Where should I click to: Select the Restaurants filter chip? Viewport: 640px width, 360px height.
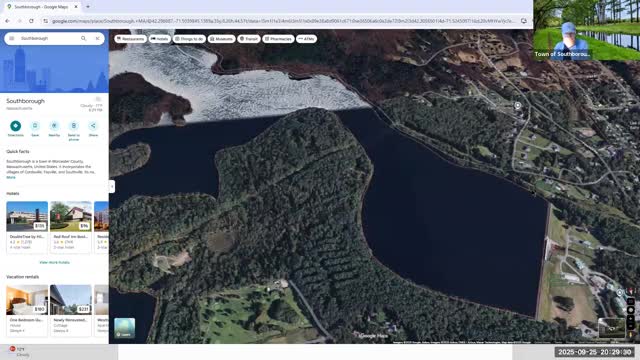click(x=131, y=39)
